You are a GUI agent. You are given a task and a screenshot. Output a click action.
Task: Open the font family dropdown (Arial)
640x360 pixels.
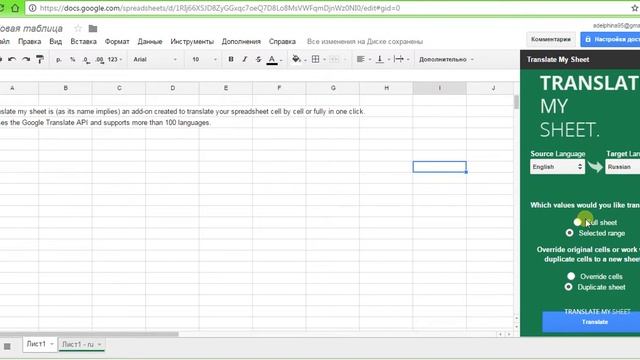click(155, 60)
